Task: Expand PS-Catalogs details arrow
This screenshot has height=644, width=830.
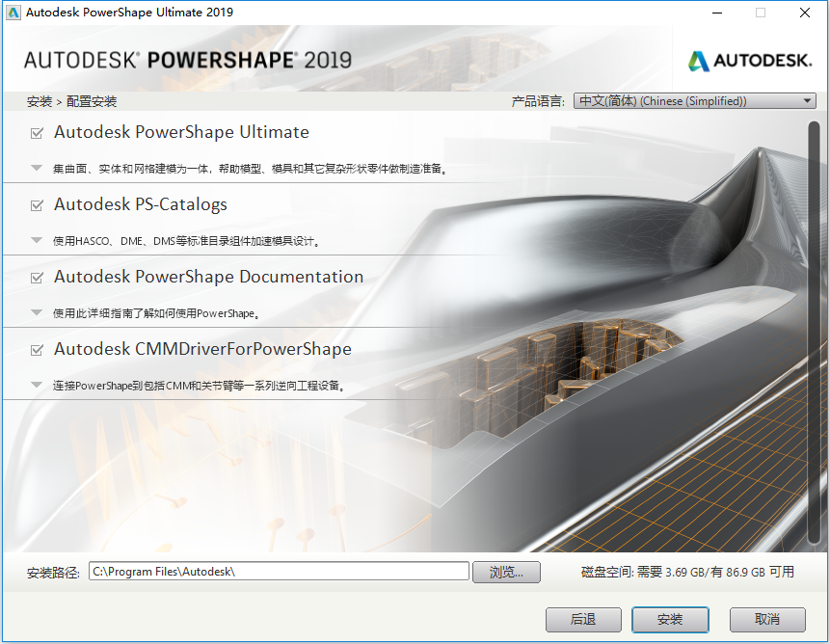Action: point(37,241)
